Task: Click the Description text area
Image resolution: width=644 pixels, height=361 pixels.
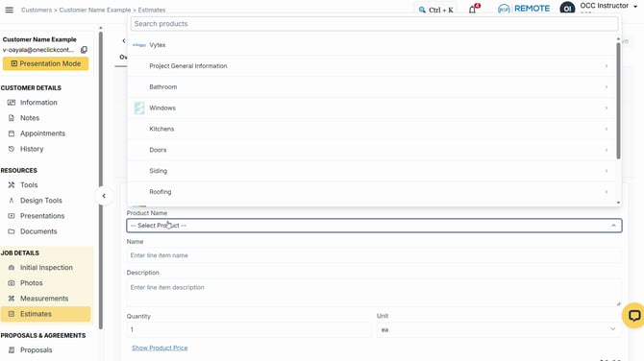Action: pos(374,293)
